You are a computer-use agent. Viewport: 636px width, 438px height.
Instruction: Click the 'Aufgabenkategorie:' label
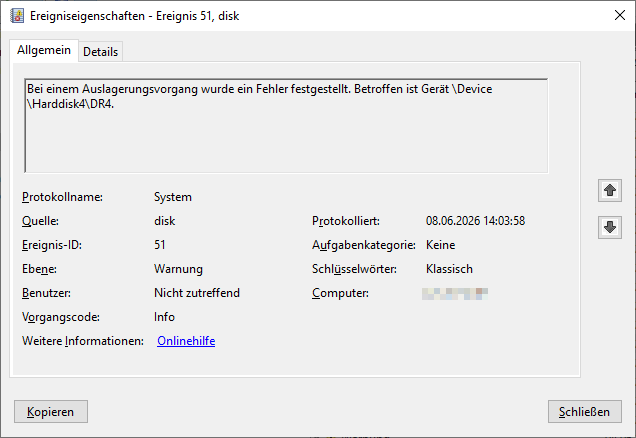point(364,245)
